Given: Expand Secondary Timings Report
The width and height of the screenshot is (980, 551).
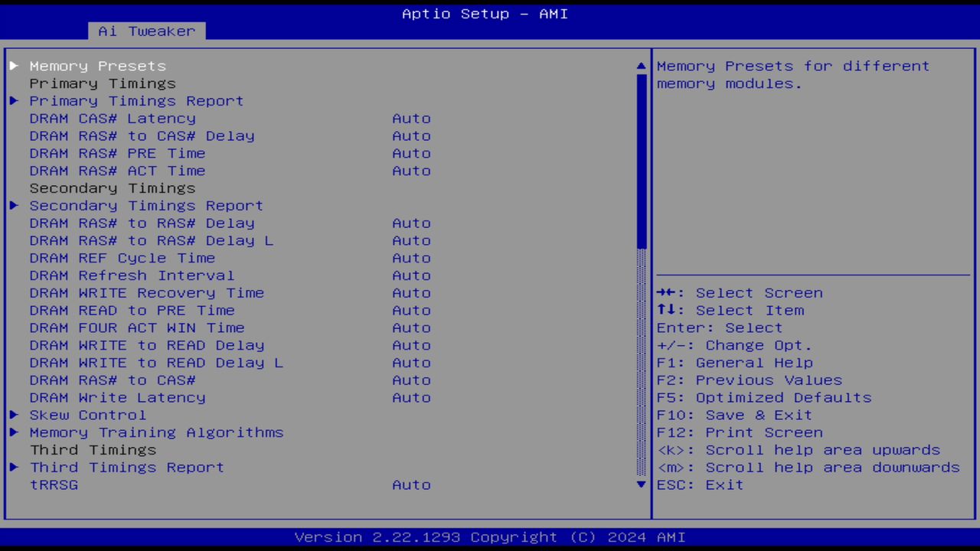Looking at the screenshot, I should pos(146,206).
